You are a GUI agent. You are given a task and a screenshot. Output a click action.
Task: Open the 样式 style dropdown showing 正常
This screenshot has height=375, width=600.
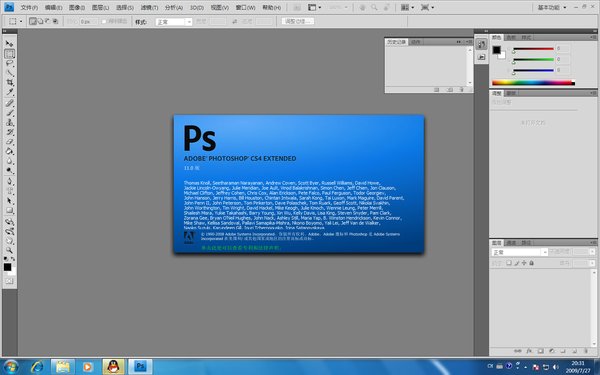pos(174,22)
